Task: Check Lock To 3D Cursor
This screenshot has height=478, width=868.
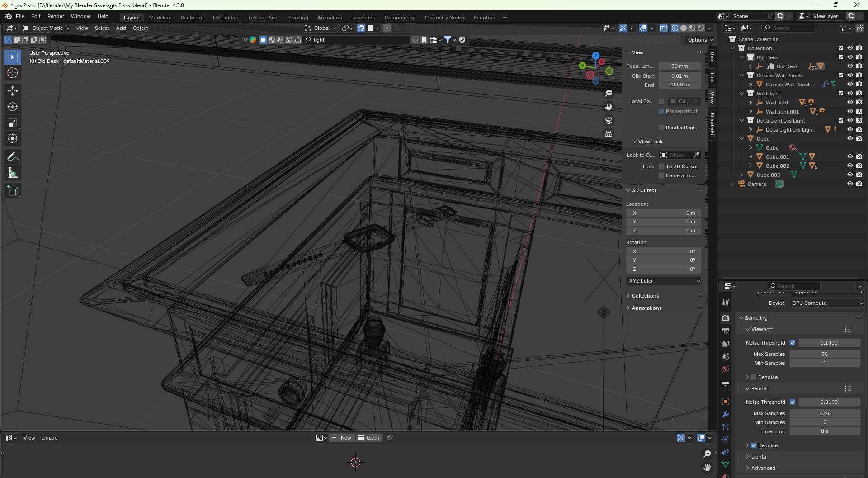Action: coord(661,166)
